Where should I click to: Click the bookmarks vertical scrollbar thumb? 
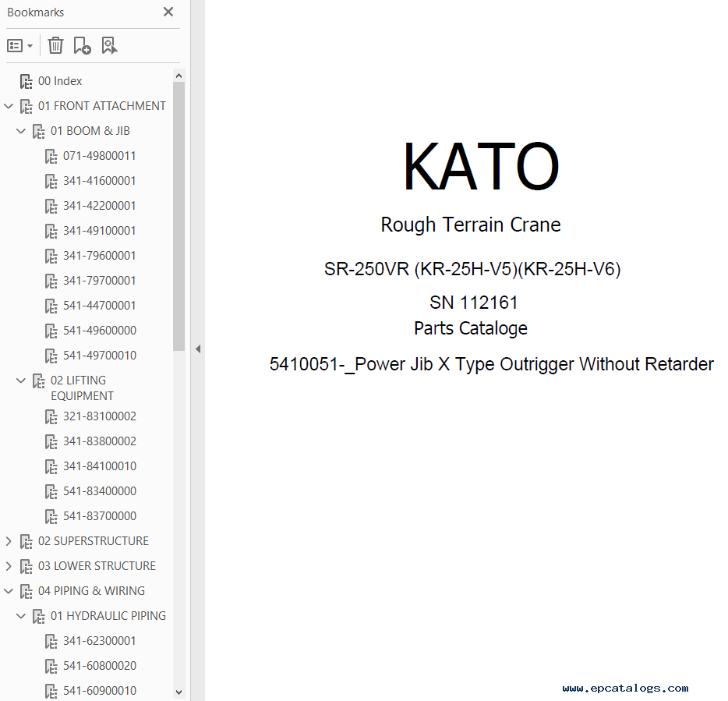178,217
